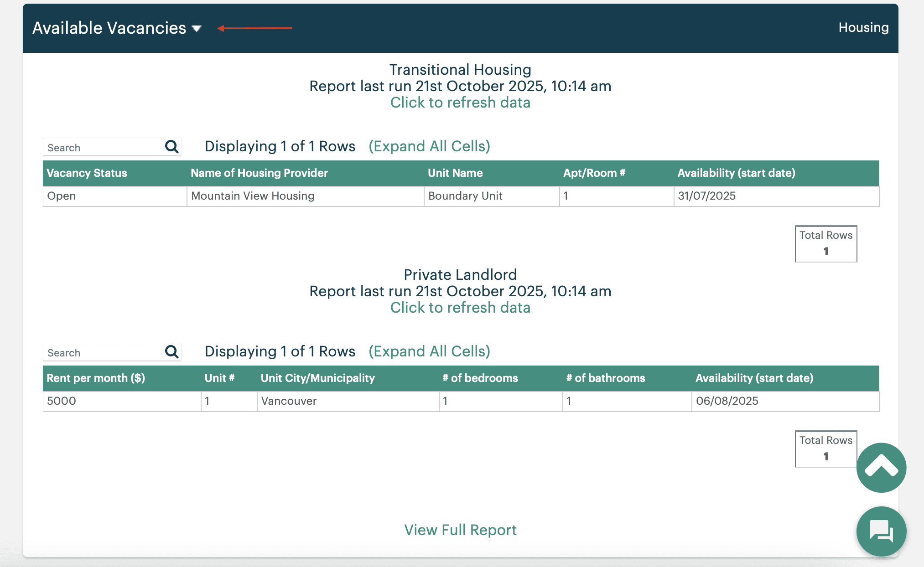
Task: Select the Boundary Unit cell
Action: [x=492, y=196]
